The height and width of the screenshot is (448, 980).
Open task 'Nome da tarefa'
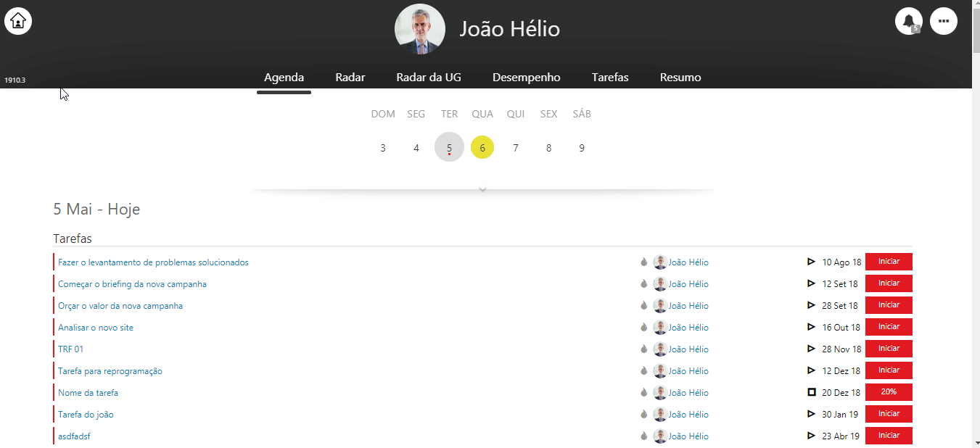tap(88, 393)
